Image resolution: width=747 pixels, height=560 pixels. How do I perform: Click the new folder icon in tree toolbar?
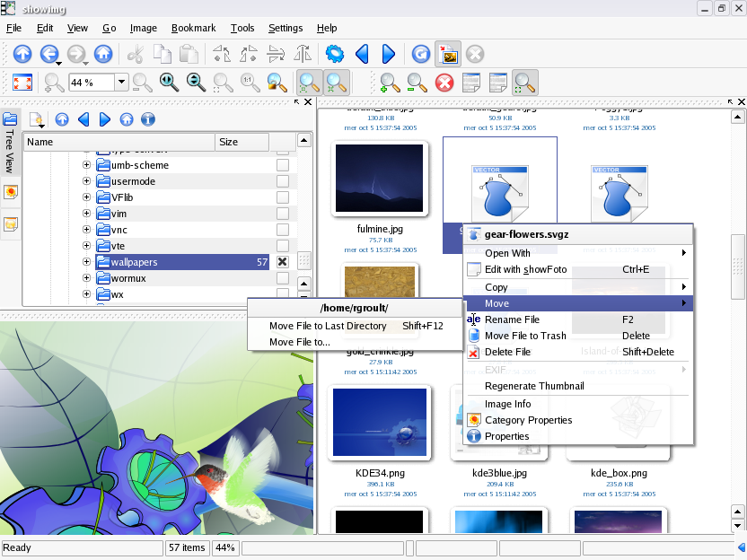[37, 119]
